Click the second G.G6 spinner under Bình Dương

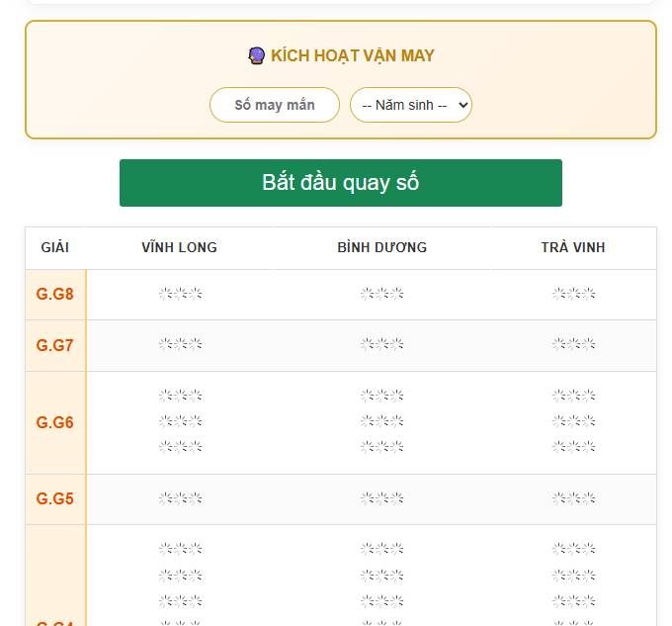[x=381, y=421]
